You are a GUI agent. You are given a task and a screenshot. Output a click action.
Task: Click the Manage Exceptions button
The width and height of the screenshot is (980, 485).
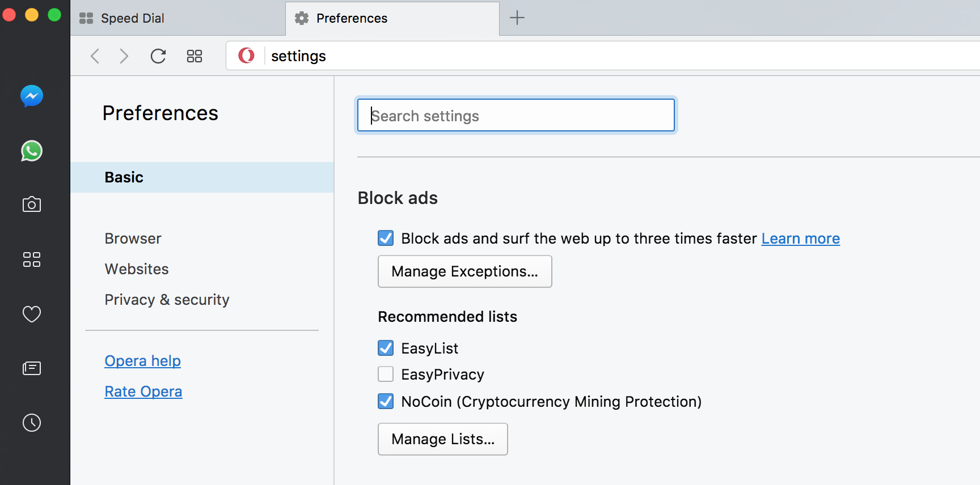point(464,271)
